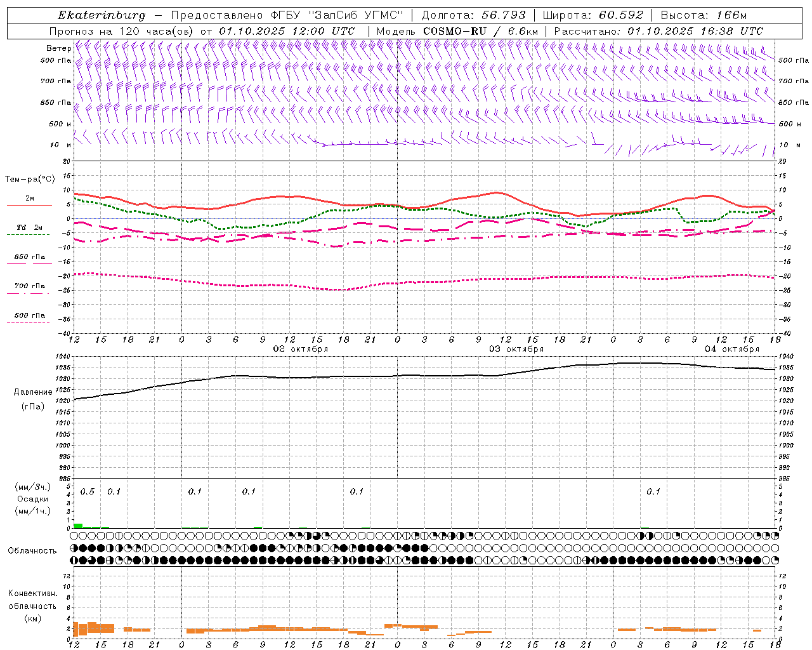Select the '(мм/3ч.)' precipitation unit label
812x650 pixels.
[x=33, y=487]
